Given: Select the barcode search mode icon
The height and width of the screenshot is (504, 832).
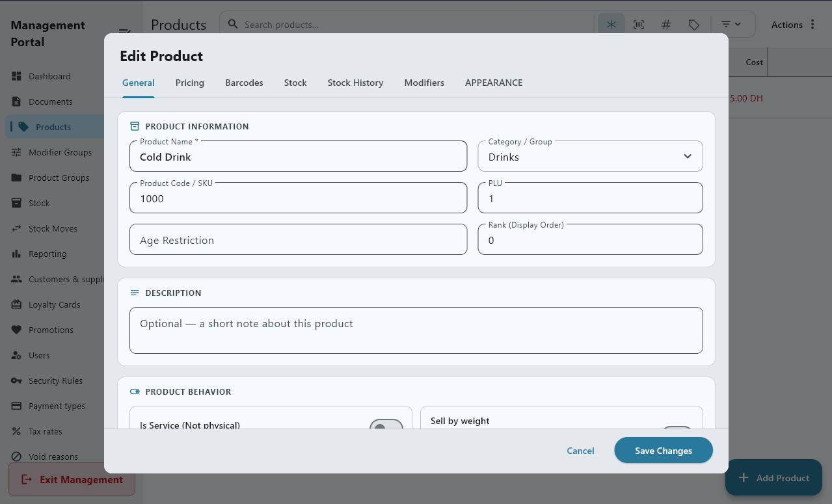Looking at the screenshot, I should tap(639, 25).
